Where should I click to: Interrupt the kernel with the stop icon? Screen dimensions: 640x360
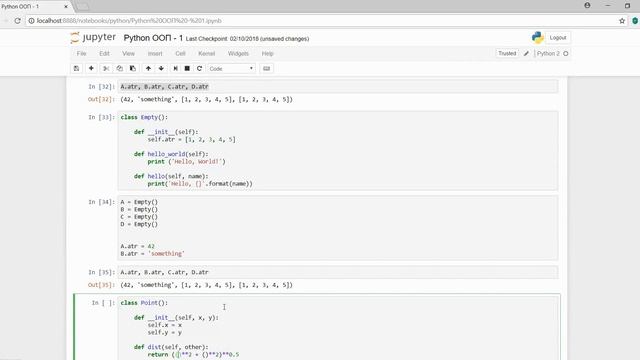pyautogui.click(x=187, y=69)
